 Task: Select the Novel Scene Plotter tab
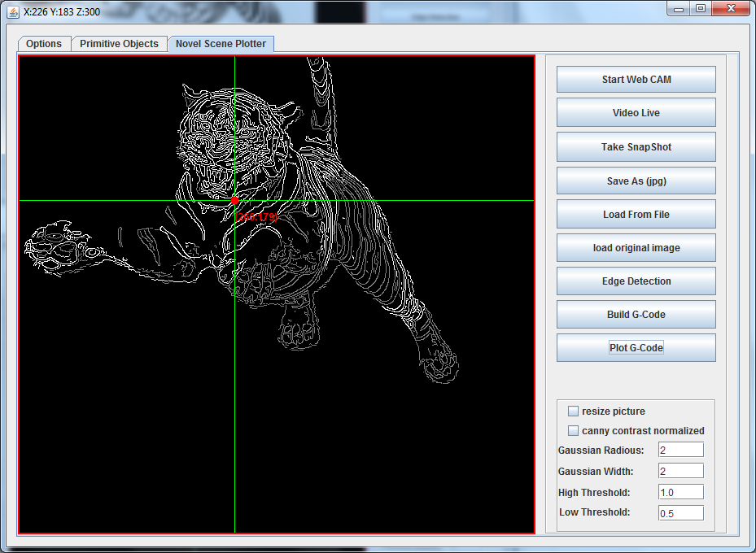221,44
